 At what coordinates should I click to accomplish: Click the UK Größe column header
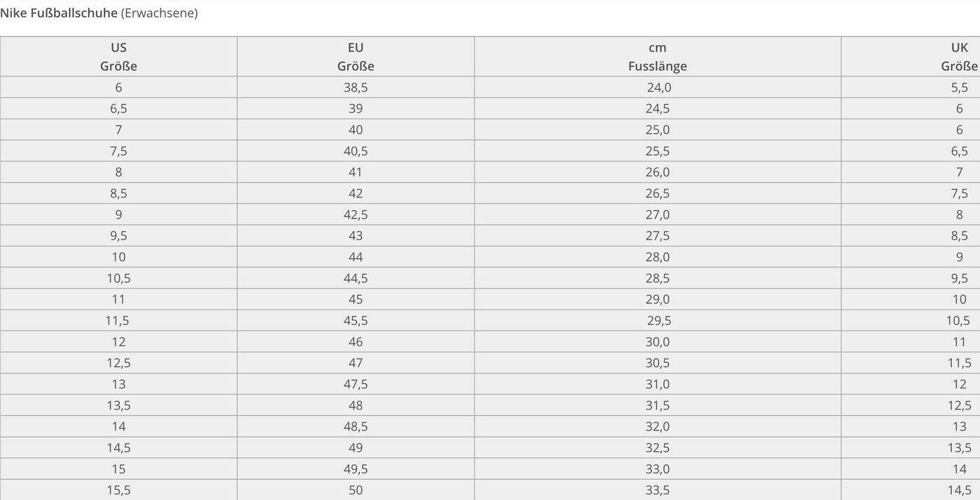coord(911,57)
